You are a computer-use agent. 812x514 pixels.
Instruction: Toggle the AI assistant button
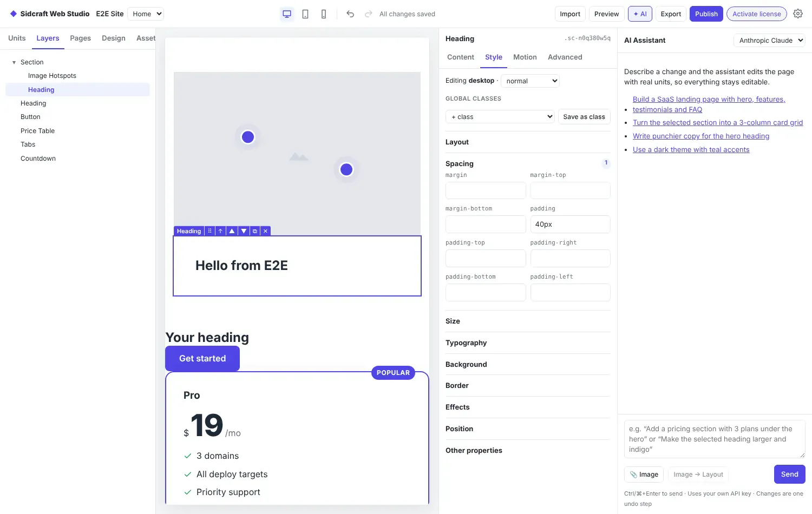640,14
